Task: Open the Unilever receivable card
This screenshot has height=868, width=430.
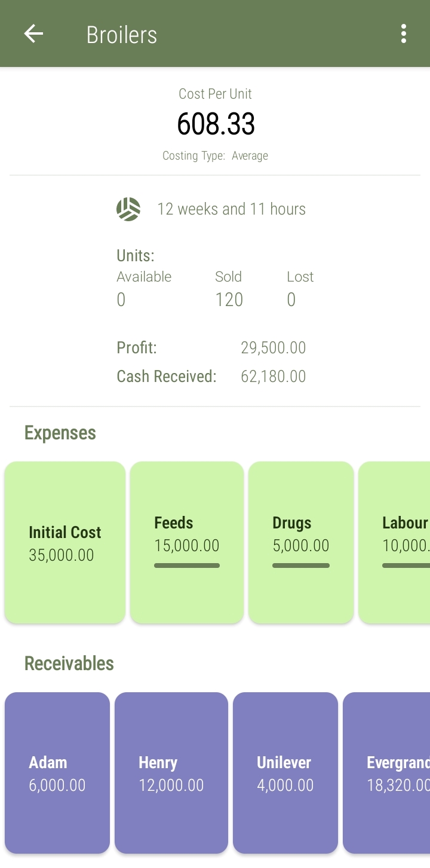Action: [x=285, y=773]
